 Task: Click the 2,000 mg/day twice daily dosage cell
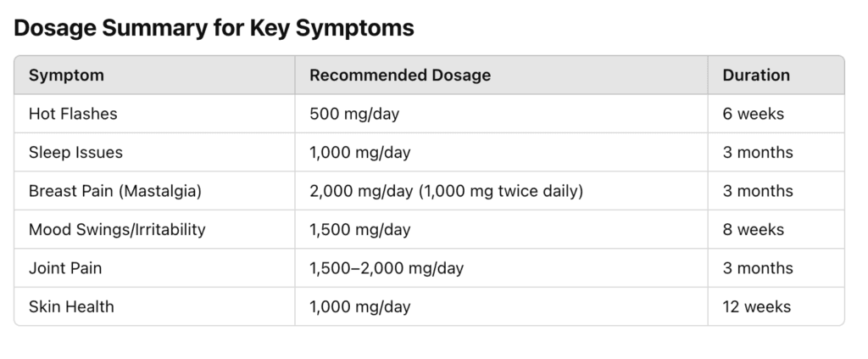501,191
